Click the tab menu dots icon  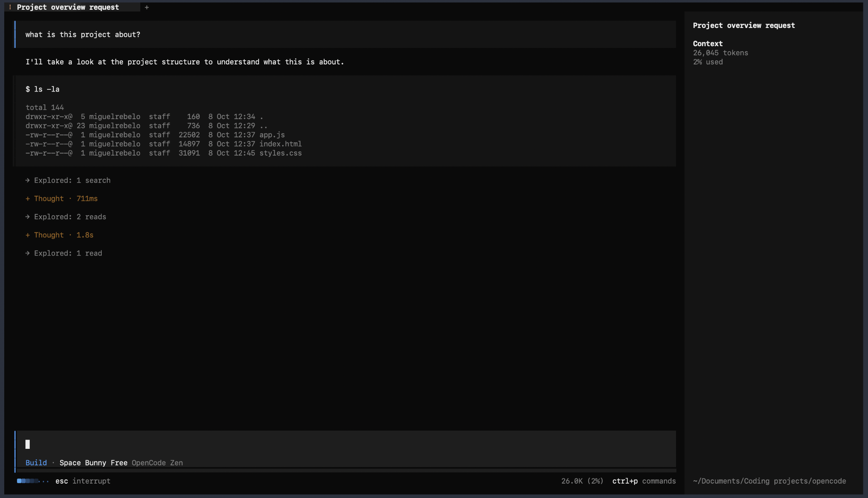click(10, 7)
